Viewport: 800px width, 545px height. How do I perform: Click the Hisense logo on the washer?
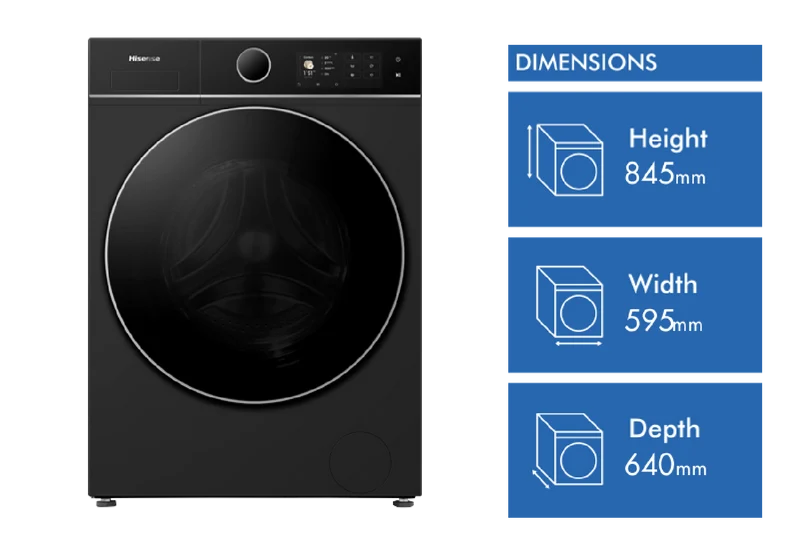coord(144,59)
